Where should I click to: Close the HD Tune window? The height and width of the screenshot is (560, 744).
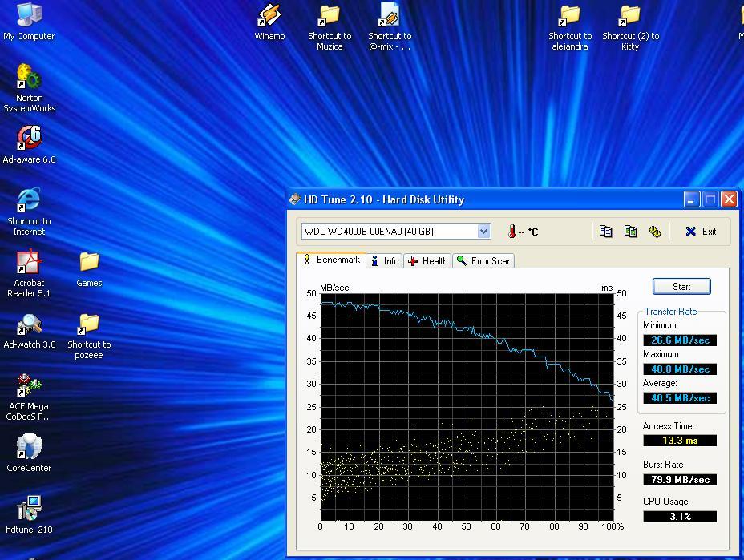click(729, 199)
